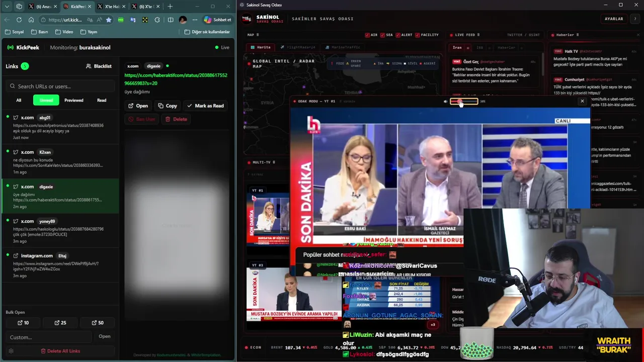Open the Sosyal bookmarks folder

(x=14, y=32)
